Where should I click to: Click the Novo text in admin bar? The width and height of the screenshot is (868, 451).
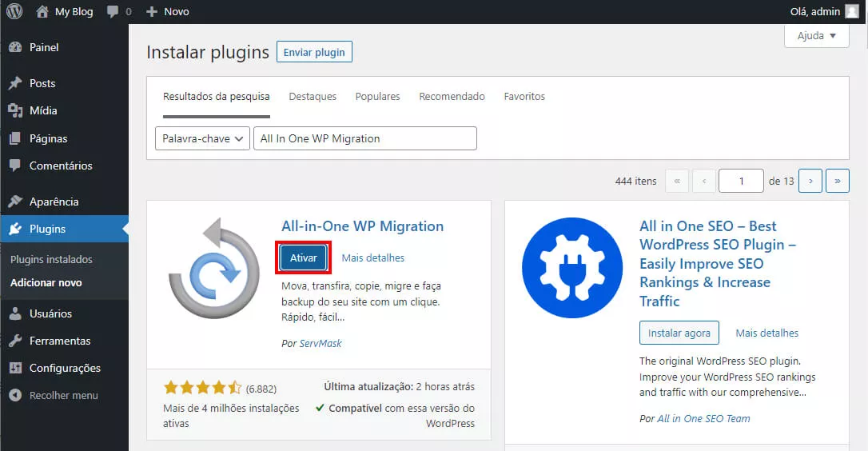177,12
